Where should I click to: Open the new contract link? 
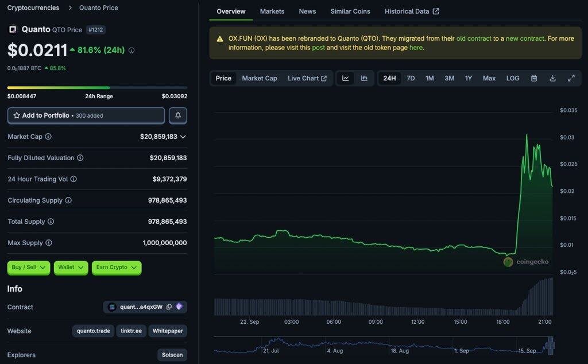(x=525, y=38)
